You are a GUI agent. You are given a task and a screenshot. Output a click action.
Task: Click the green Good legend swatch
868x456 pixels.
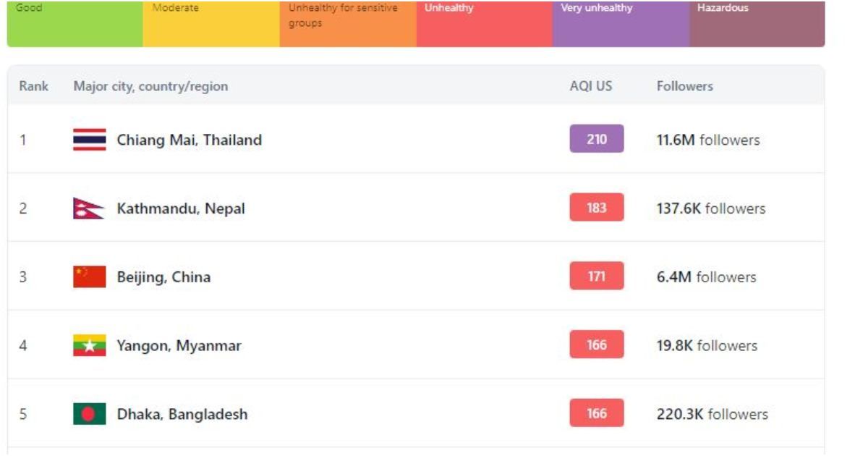75,24
